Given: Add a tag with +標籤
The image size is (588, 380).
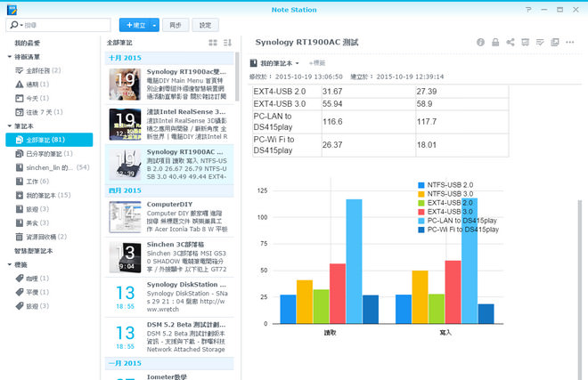Looking at the screenshot, I should point(317,63).
